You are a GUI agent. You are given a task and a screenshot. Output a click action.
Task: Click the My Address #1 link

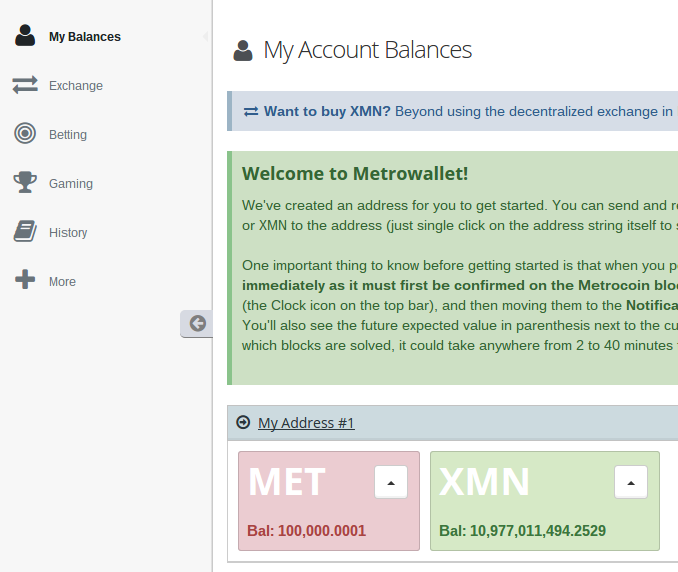[306, 423]
